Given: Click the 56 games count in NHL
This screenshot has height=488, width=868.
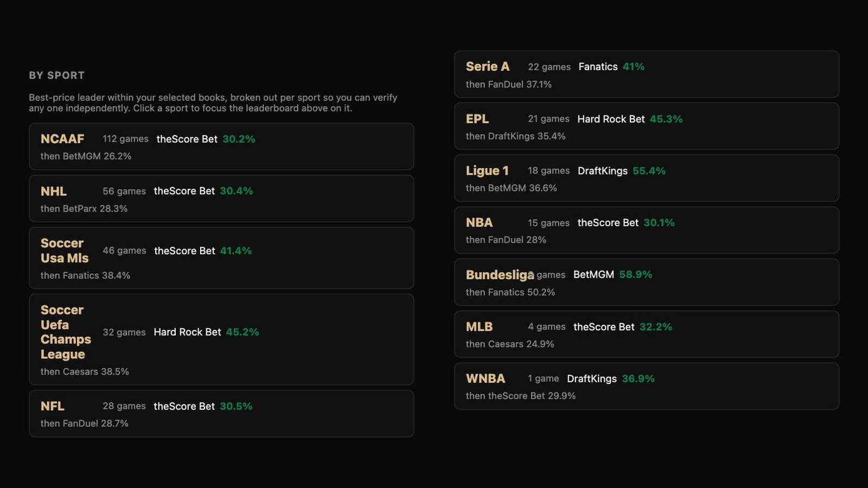Looking at the screenshot, I should pos(124,191).
